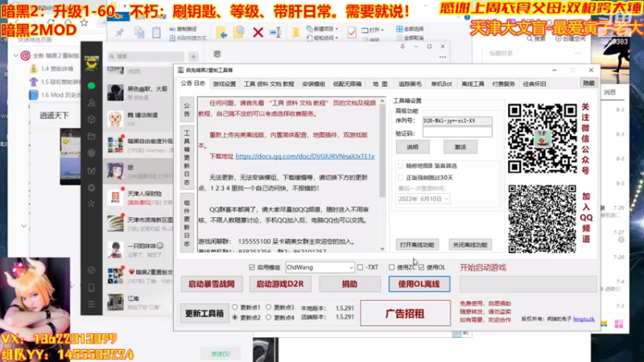644x362 pixels.
Task: Collapse 全新暗黑2重制版 tree node
Action: [16, 56]
